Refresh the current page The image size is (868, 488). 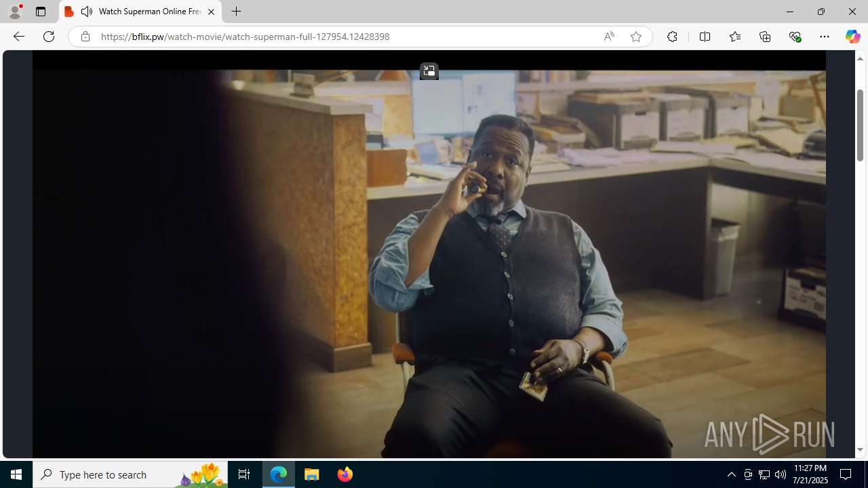[x=49, y=37]
